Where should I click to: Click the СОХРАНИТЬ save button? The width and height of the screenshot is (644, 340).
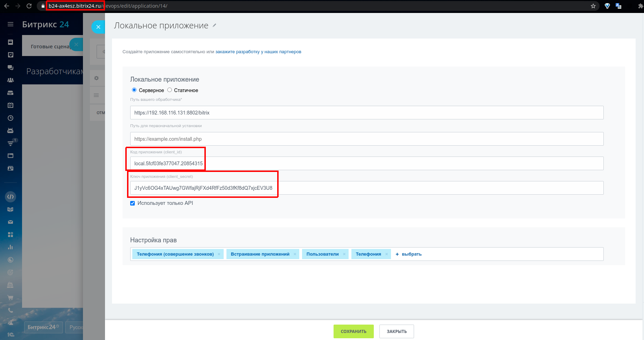click(353, 332)
